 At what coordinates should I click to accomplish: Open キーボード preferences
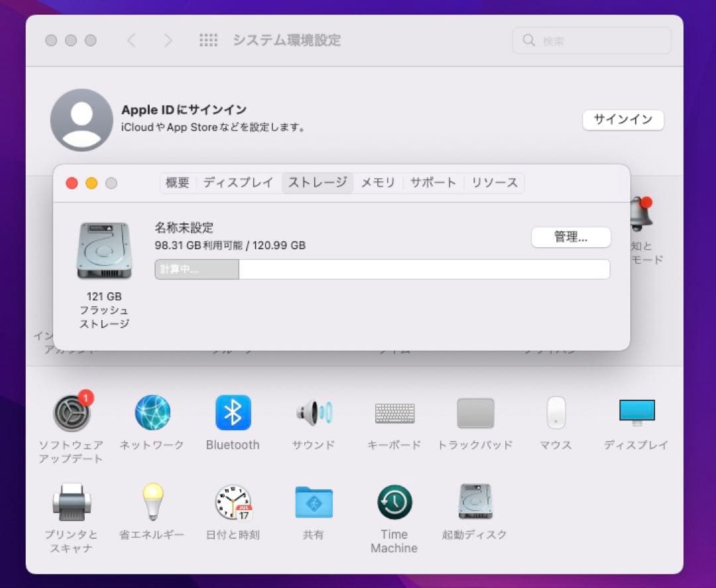(x=394, y=413)
